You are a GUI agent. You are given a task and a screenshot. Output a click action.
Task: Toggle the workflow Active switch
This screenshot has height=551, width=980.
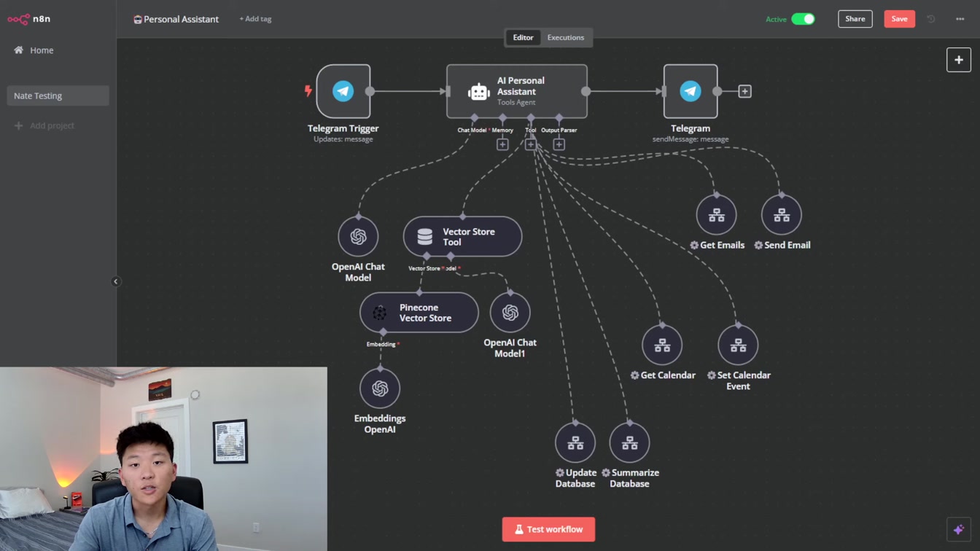803,19
